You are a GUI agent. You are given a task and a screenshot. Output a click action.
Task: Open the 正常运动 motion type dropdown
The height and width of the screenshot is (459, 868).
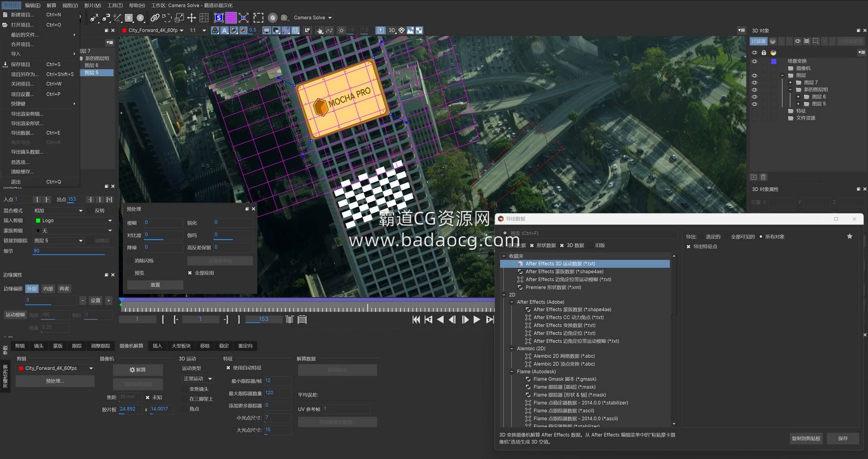coord(198,379)
